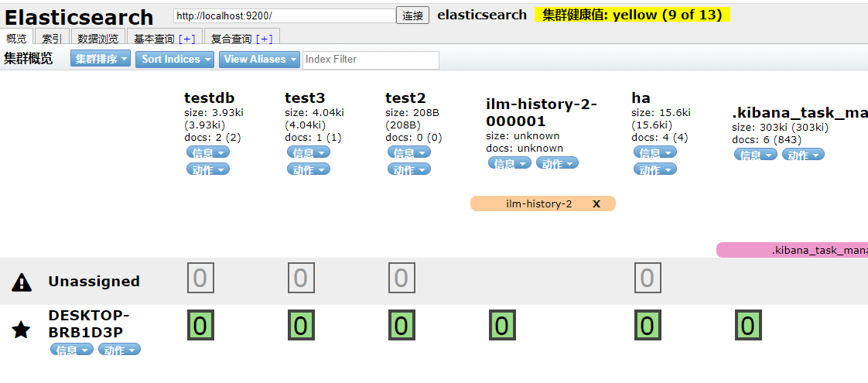Click the 连接 connect button

(x=413, y=15)
